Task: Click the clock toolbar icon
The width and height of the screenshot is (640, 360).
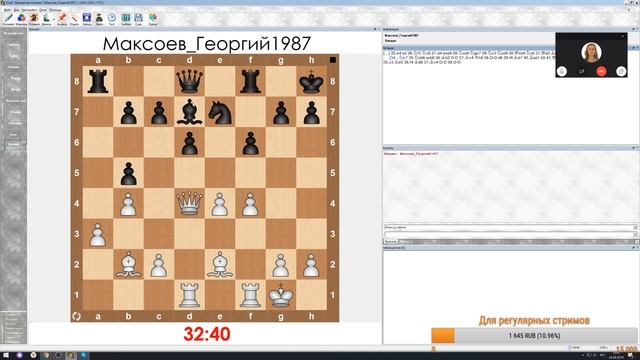Action: tap(112, 18)
